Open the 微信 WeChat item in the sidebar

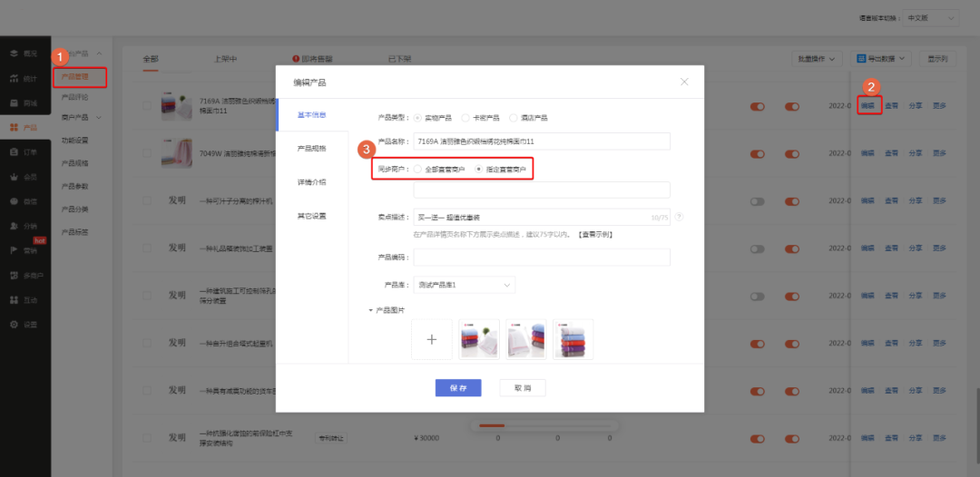(24, 201)
